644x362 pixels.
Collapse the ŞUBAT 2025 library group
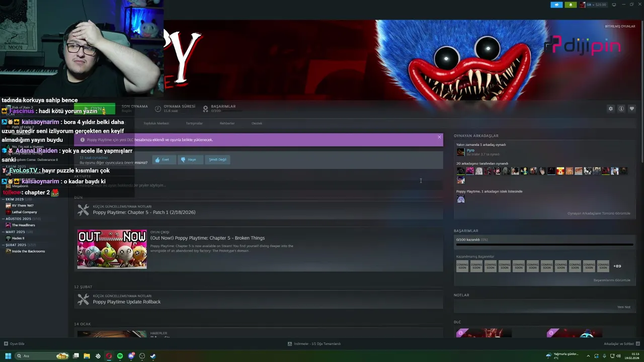[16, 245]
